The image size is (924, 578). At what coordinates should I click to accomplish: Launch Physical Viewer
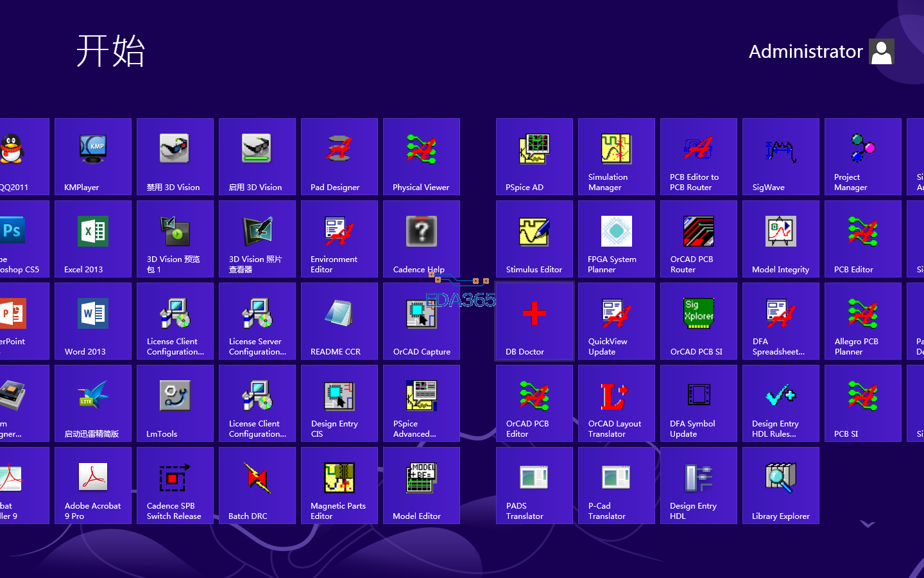tap(422, 157)
